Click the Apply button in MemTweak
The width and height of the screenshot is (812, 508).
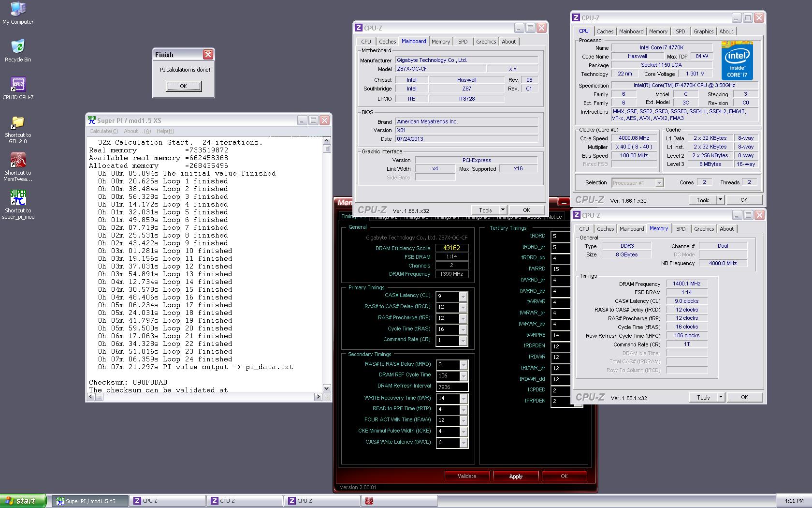click(516, 476)
